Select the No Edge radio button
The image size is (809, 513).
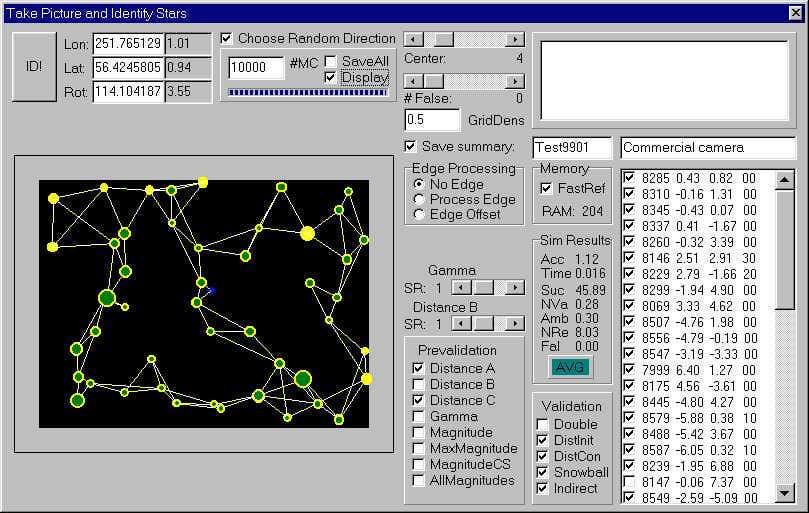click(x=419, y=184)
